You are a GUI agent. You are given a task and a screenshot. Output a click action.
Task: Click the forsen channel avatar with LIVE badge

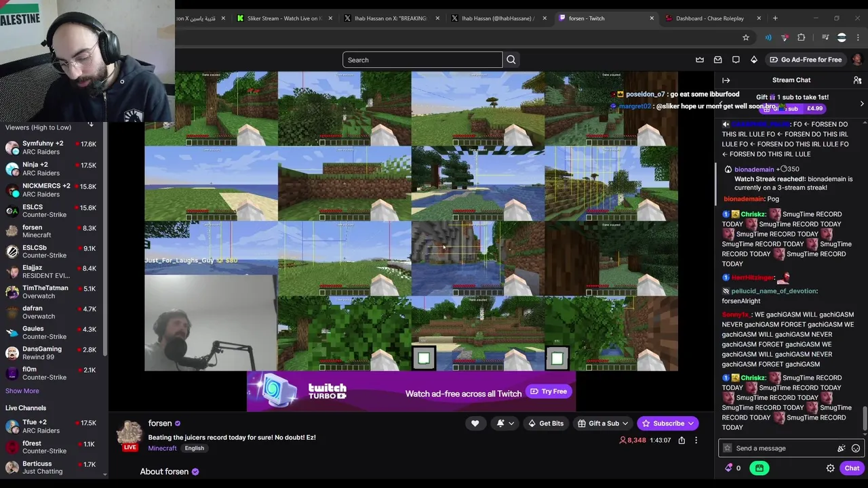129,435
